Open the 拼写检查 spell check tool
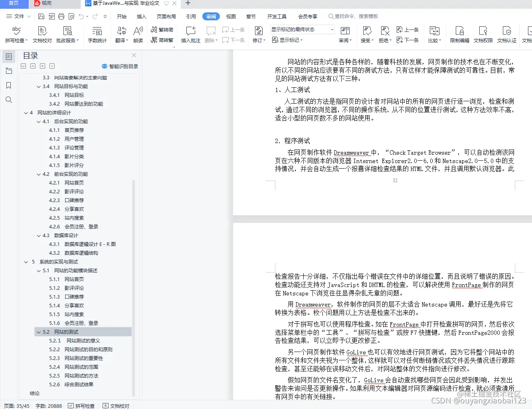Image resolution: width=532 pixels, height=409 pixels. point(16,34)
